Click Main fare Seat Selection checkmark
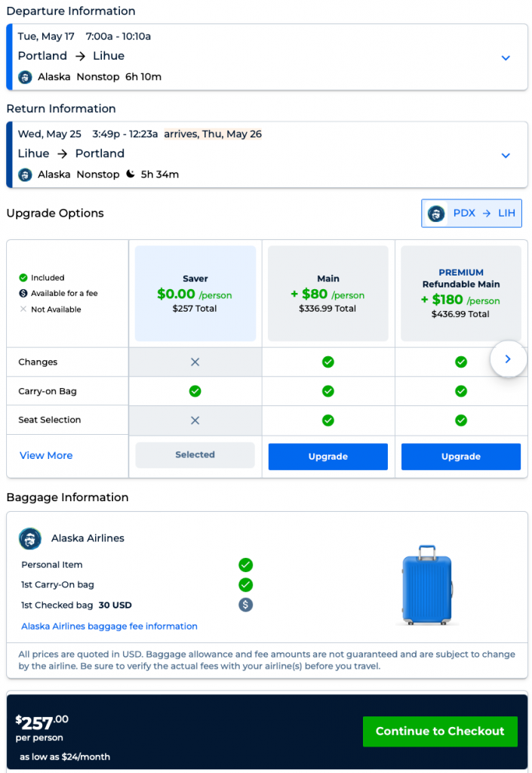 [x=328, y=420]
